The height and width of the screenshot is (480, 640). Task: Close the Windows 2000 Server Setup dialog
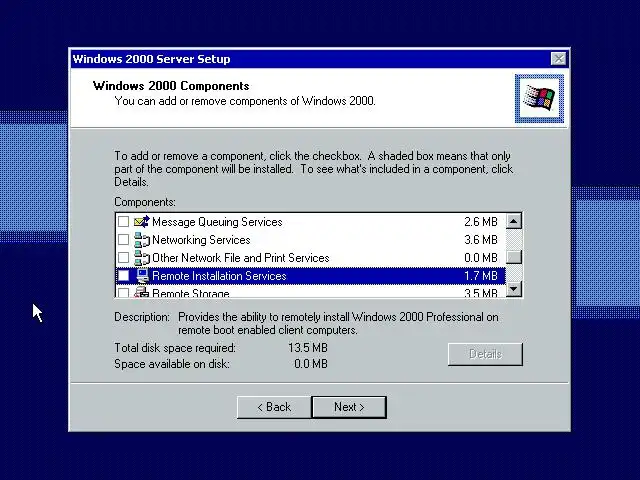click(558, 59)
